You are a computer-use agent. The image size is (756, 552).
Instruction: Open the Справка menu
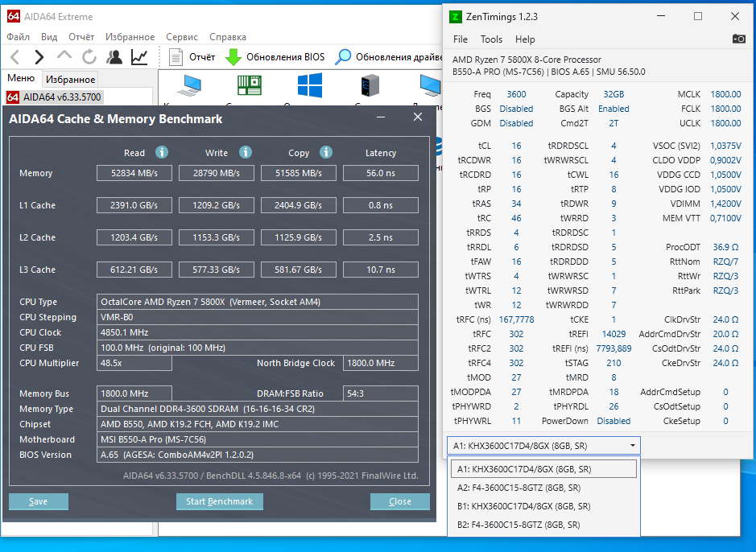pos(228,37)
